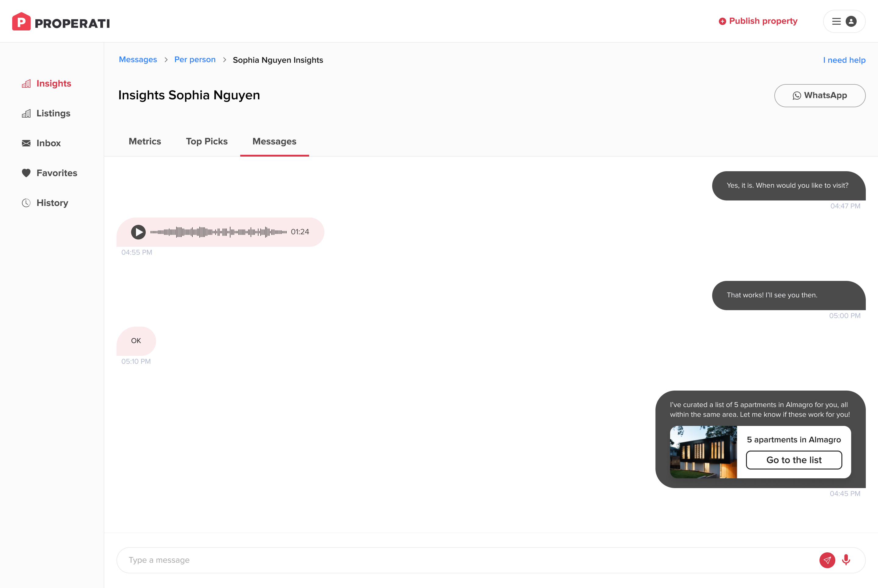This screenshot has height=588, width=878.
Task: Switch to the Top Picks tab
Action: click(x=207, y=141)
